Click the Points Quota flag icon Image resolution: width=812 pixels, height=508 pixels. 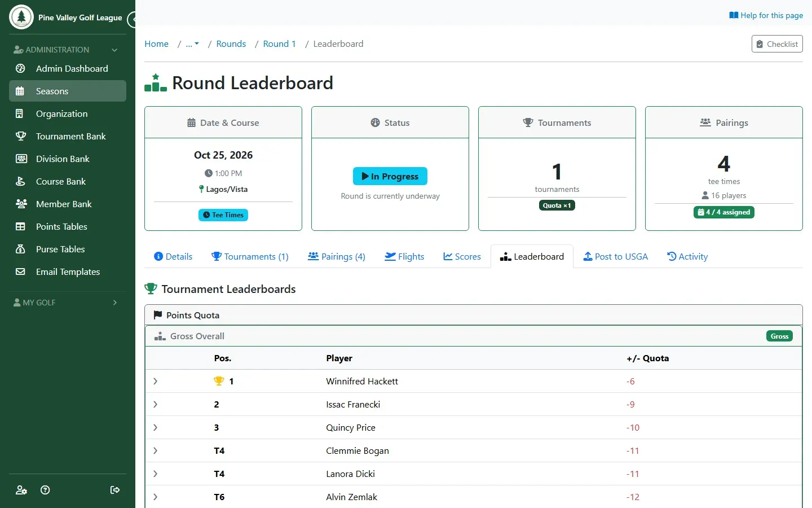158,315
